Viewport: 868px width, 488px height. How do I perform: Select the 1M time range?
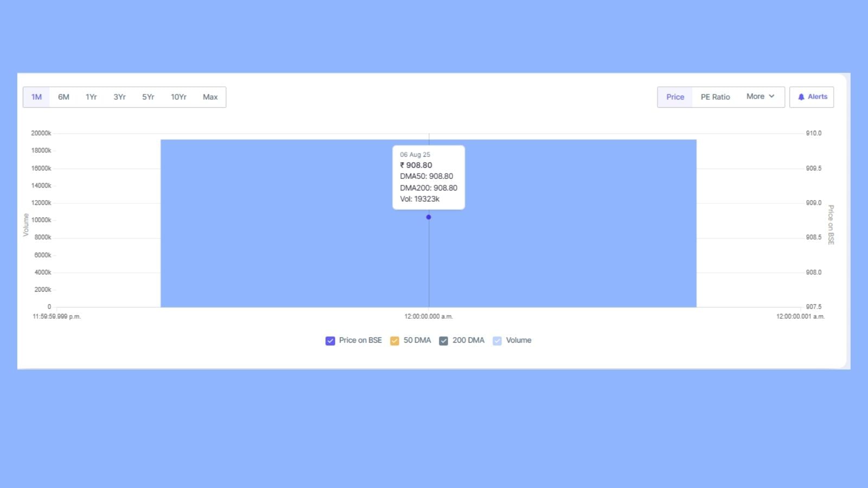[x=36, y=97]
